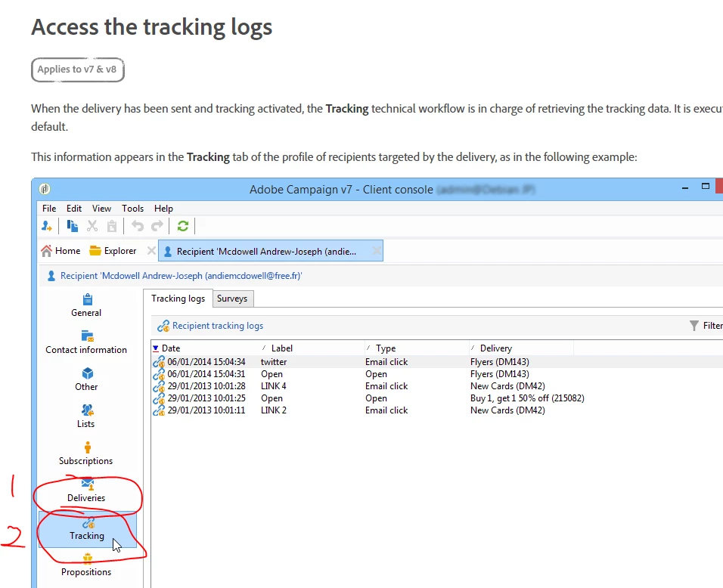
Task: Open the Deliveries envelope icon
Action: click(x=87, y=484)
